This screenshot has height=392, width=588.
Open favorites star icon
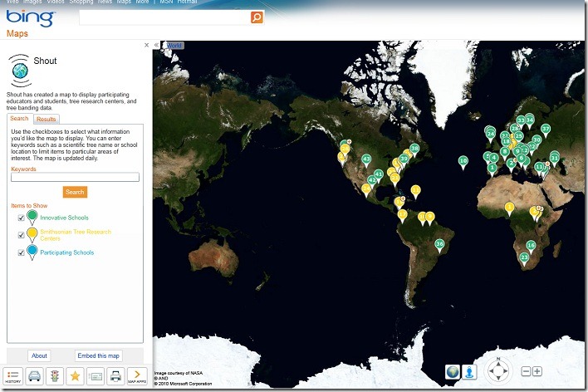click(x=75, y=376)
